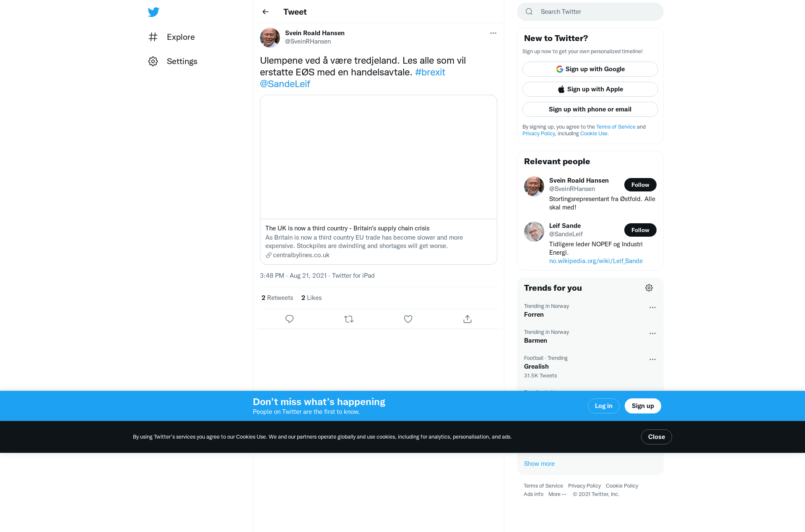This screenshot has height=532, width=805.
Task: Click Show more under trends
Action: [539, 464]
